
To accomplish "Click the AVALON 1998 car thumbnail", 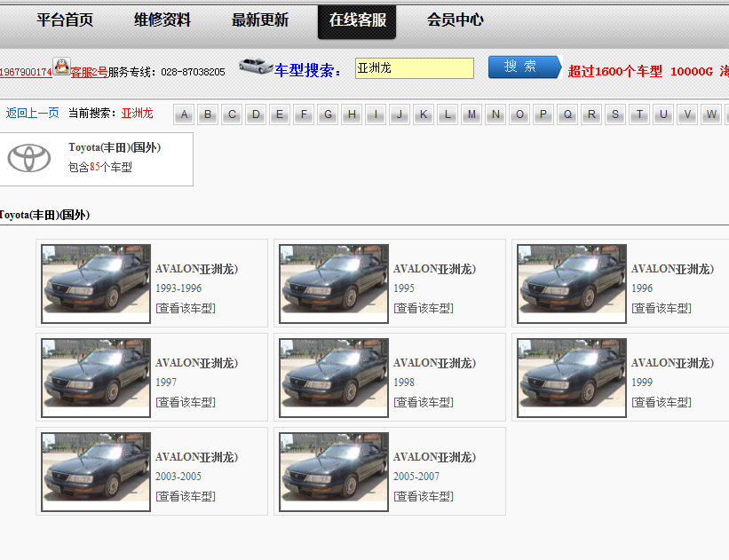I will 334,378.
